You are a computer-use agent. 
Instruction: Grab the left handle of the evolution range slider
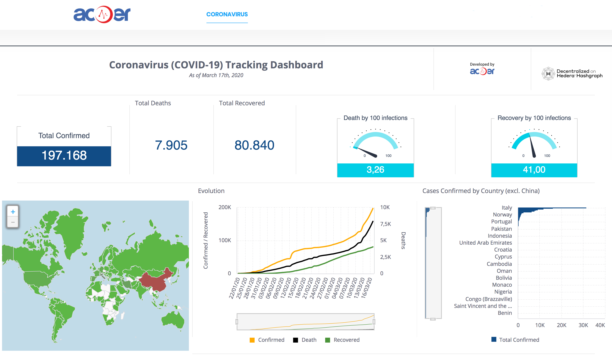(x=237, y=322)
